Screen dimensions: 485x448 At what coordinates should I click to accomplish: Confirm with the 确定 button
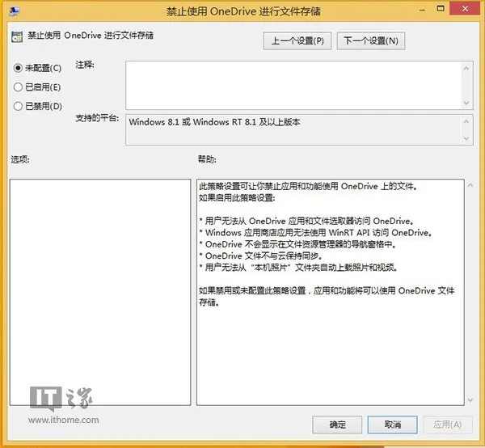(x=337, y=425)
